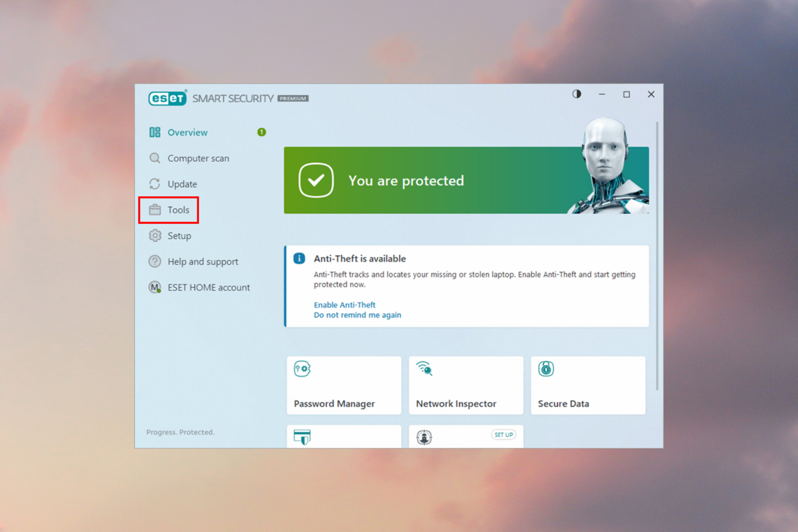Click the vertical scrollbar of main pane
798x532 pixels.
point(657,256)
